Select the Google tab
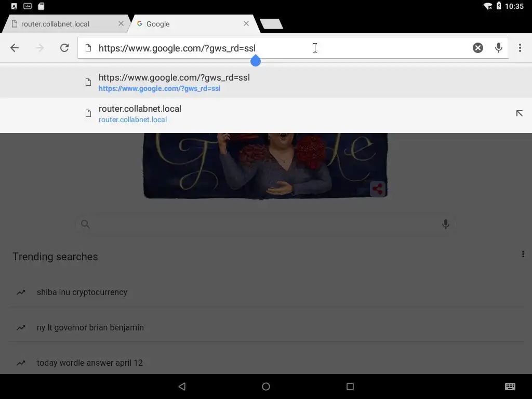Screen dimensions: 532x399 [x=193, y=24]
